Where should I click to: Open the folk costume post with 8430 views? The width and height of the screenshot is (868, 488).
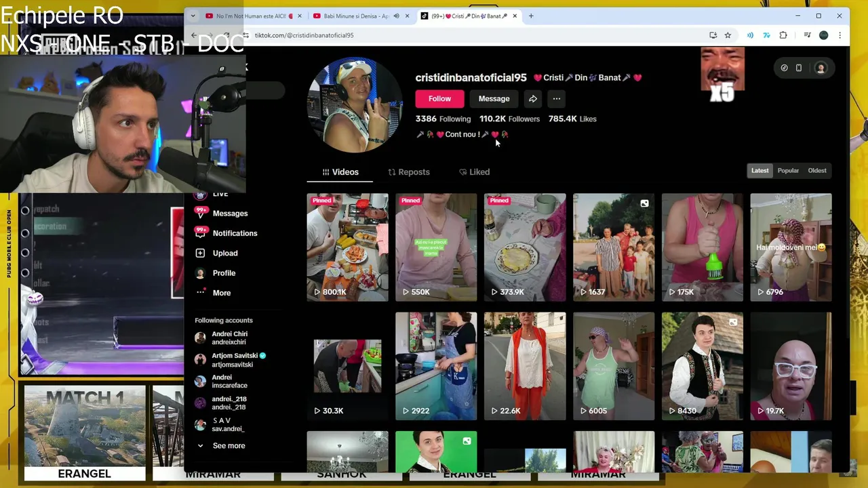703,366
